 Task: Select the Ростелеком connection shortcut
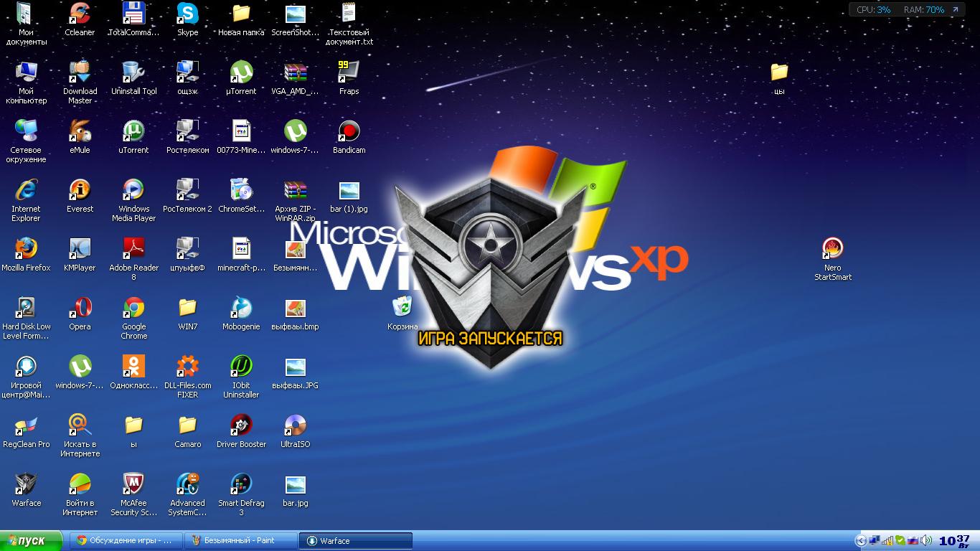[187, 137]
